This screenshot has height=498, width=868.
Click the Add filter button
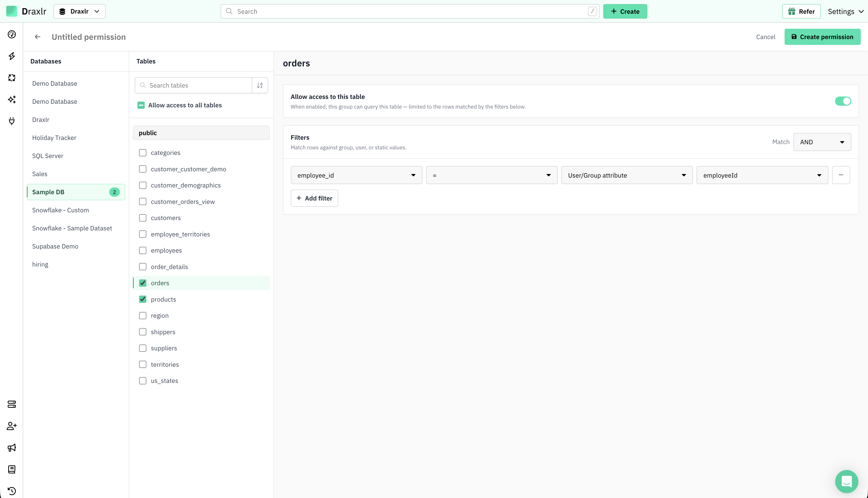[x=314, y=198]
